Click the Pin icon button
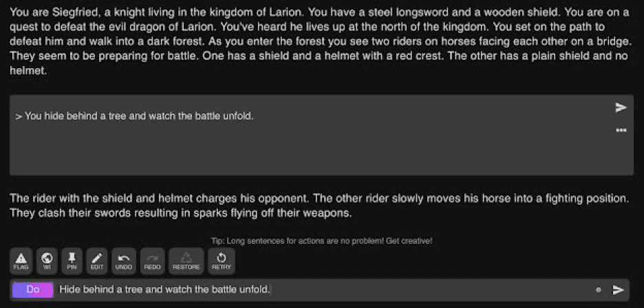The image size is (644, 308). 72,261
